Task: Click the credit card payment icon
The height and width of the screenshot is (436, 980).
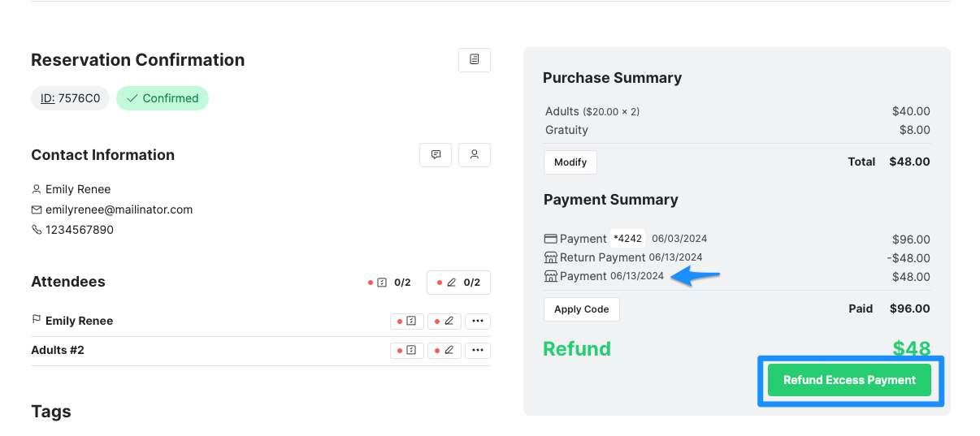Action: coord(551,239)
